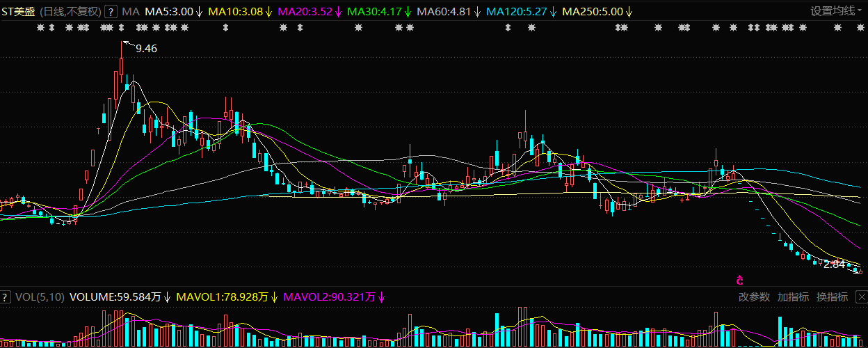Click the cyan down arrow after MA120:5.27
The image size is (868, 348).
(x=552, y=12)
